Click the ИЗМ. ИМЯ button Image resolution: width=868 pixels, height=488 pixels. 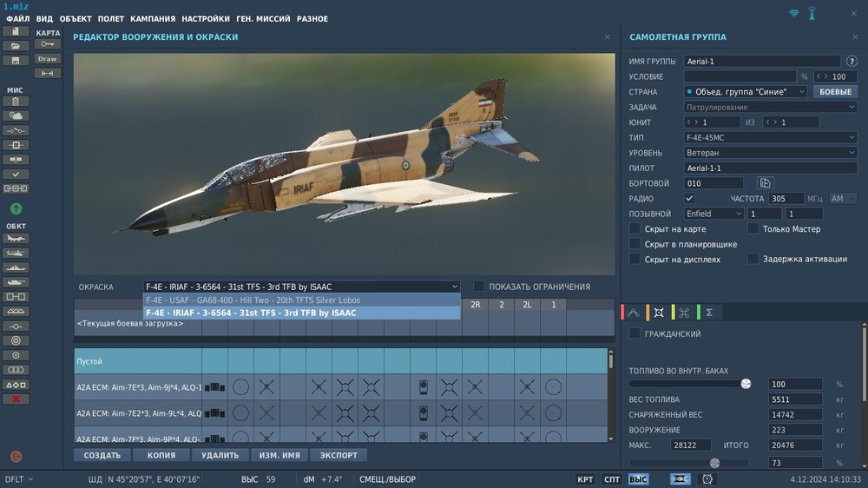[x=279, y=455]
